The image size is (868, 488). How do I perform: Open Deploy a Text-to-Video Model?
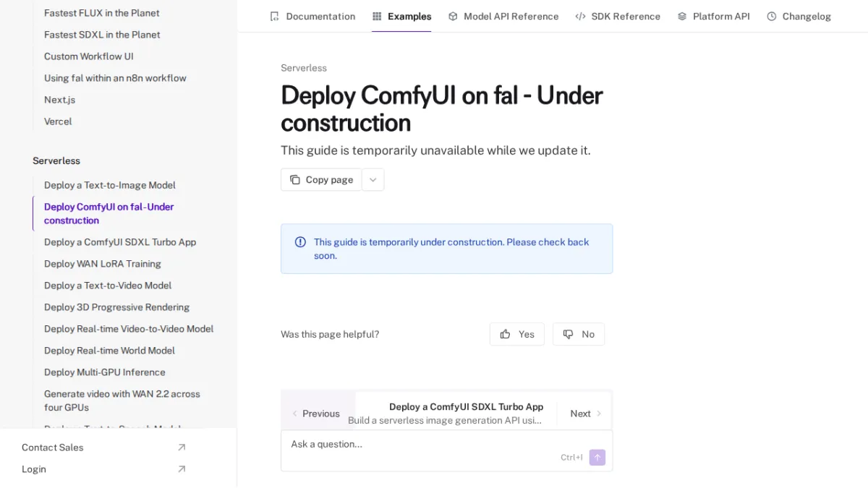[108, 286]
